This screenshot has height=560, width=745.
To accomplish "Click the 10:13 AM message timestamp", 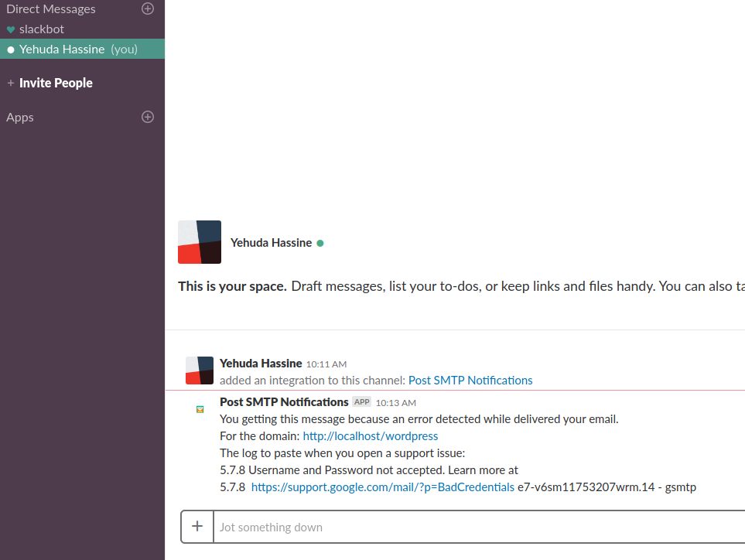I will (x=396, y=403).
